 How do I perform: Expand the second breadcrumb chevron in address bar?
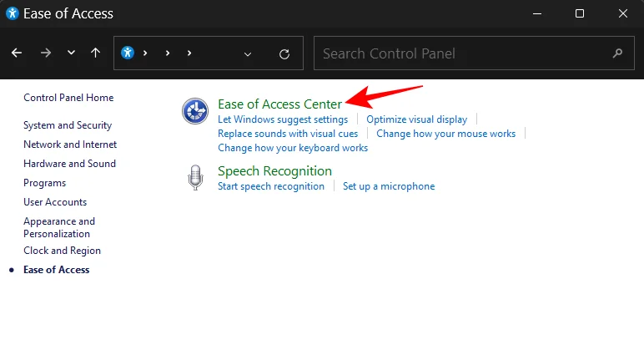click(167, 53)
